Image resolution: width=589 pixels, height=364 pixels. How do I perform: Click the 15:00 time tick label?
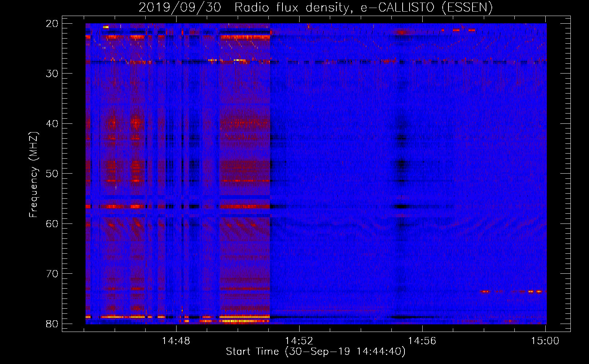coord(545,341)
